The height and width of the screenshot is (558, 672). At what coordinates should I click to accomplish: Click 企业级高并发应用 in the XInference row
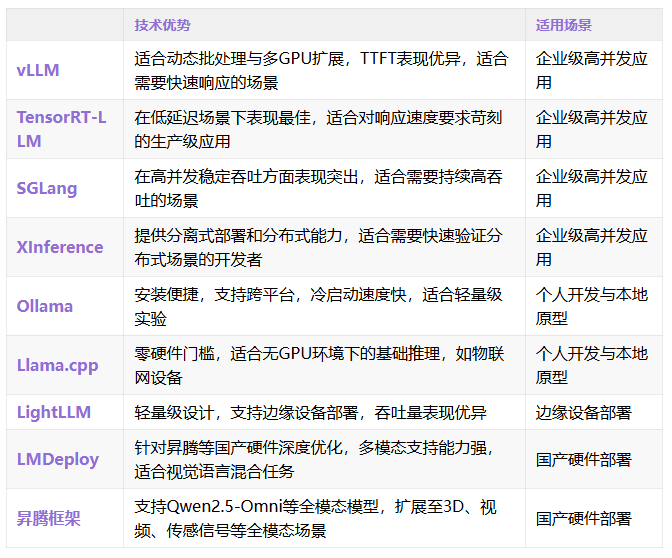[591, 247]
